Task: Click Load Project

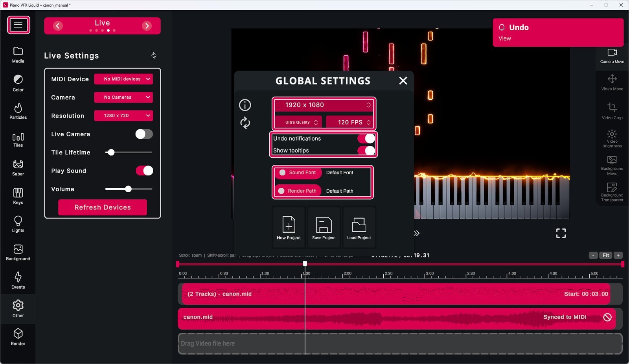Action: point(359,228)
